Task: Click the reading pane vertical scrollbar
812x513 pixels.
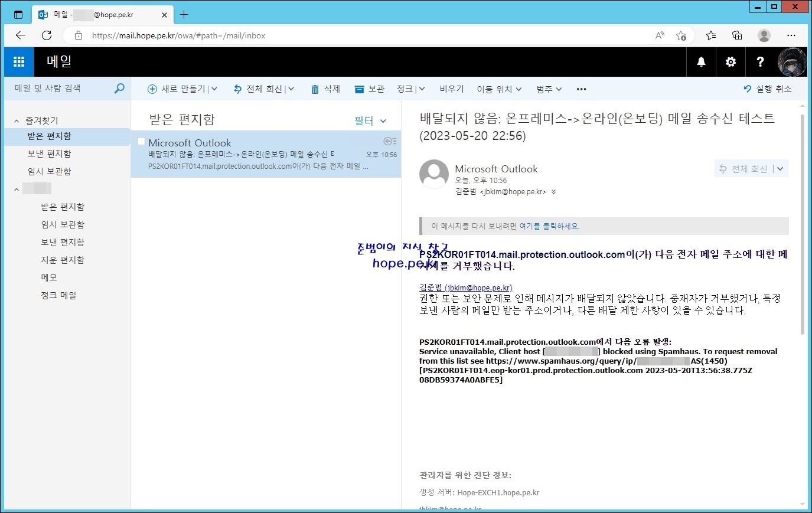Action: 802,224
